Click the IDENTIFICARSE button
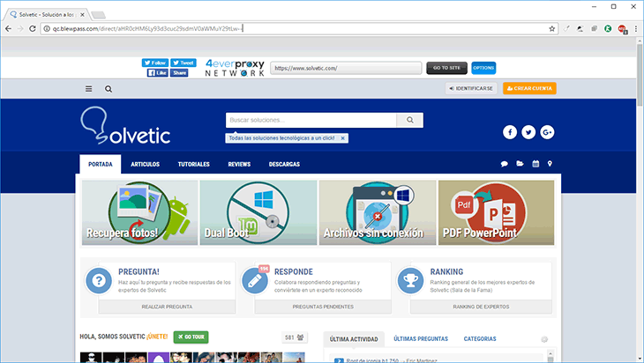Screen dimensions: 644x363 pyautogui.click(x=471, y=88)
